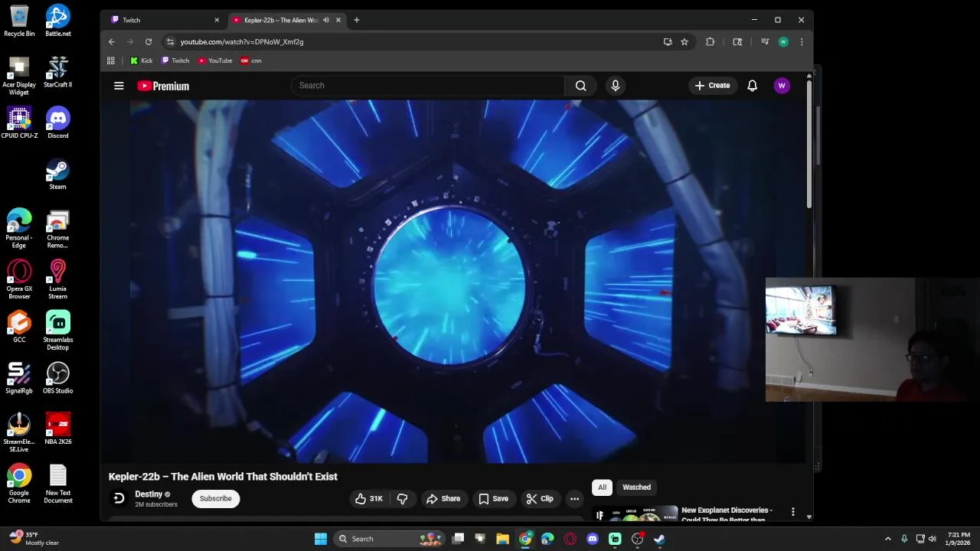The width and height of the screenshot is (980, 551).
Task: Click the YouTube Premium logo
Action: pos(163,86)
